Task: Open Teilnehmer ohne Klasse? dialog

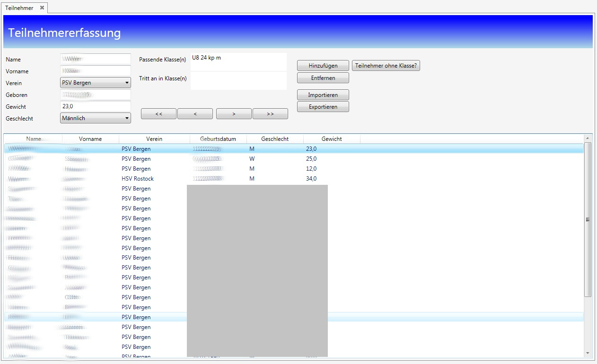Action: [386, 66]
